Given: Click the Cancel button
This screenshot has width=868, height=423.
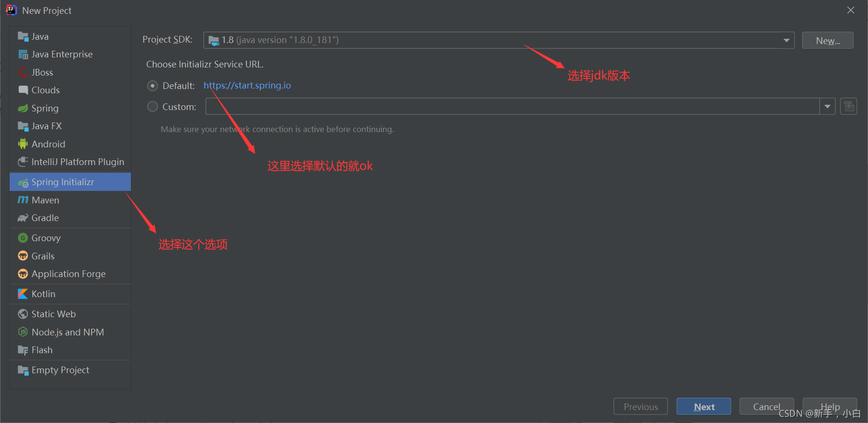Looking at the screenshot, I should 767,407.
